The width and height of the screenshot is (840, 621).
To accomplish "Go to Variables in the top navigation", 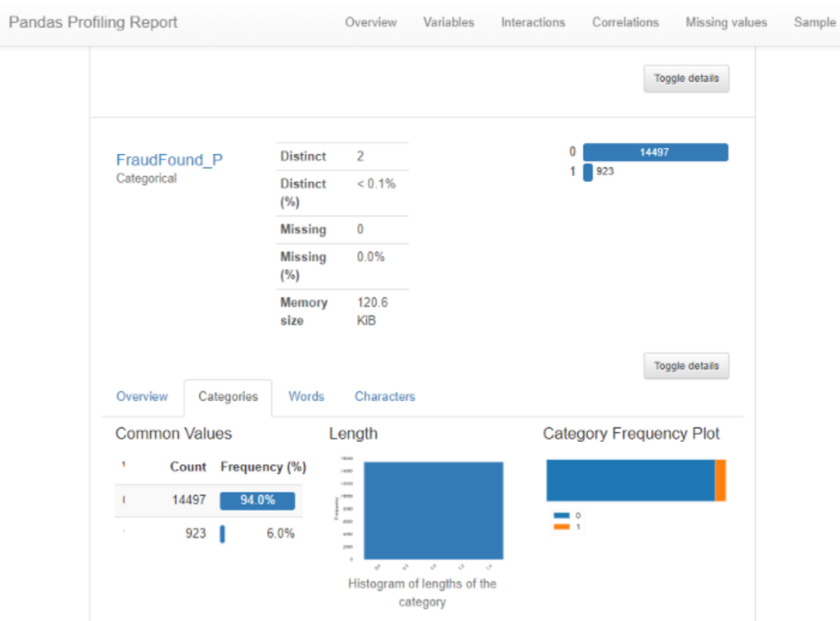I will pyautogui.click(x=448, y=23).
